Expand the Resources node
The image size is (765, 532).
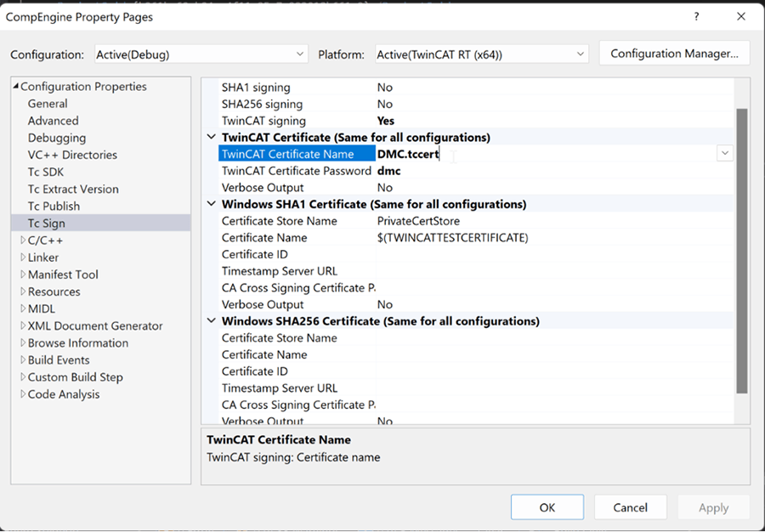click(x=22, y=291)
